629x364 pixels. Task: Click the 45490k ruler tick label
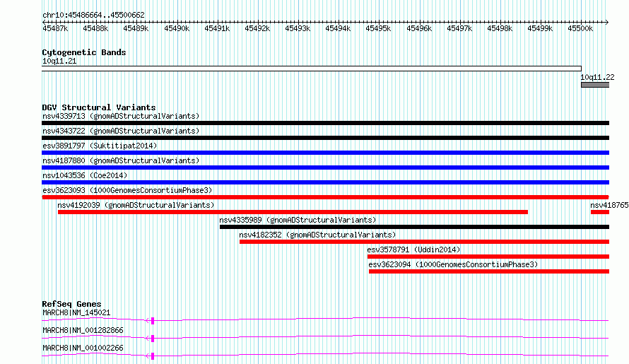[177, 28]
